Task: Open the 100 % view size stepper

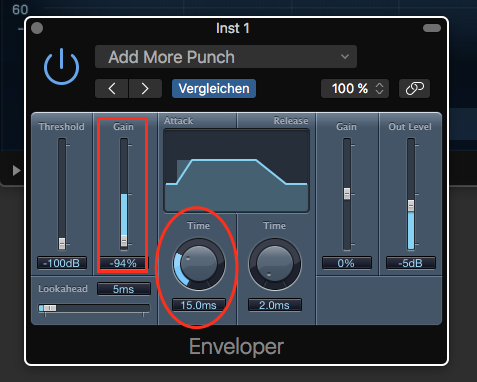Action: [x=355, y=89]
